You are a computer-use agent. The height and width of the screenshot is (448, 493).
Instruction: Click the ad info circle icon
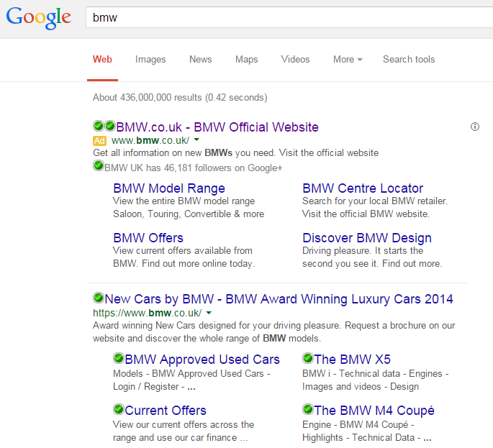pos(475,127)
